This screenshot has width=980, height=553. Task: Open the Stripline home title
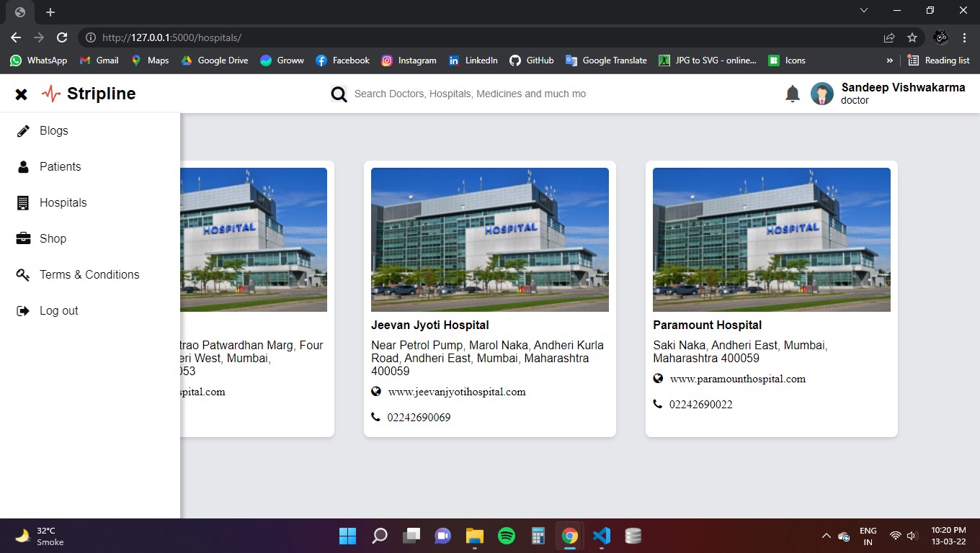101,94
